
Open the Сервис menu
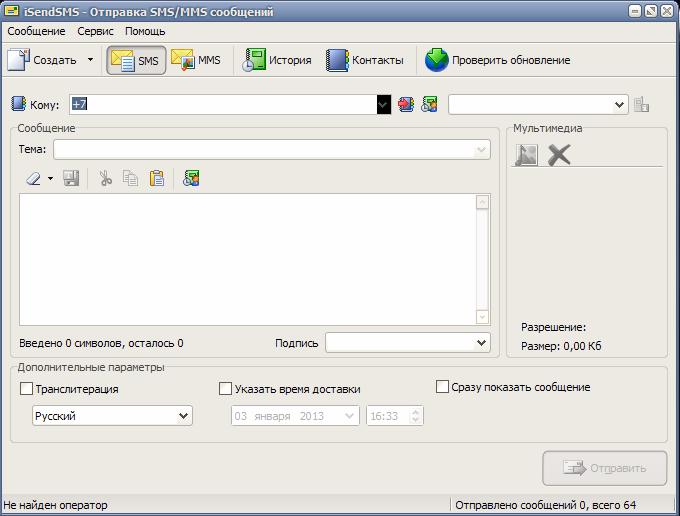(x=95, y=31)
